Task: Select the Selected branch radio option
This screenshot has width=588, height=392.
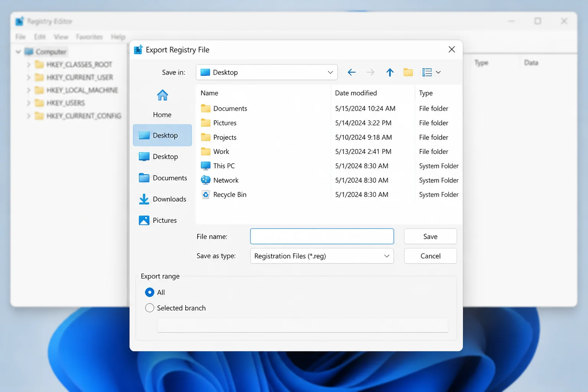Action: coord(150,308)
